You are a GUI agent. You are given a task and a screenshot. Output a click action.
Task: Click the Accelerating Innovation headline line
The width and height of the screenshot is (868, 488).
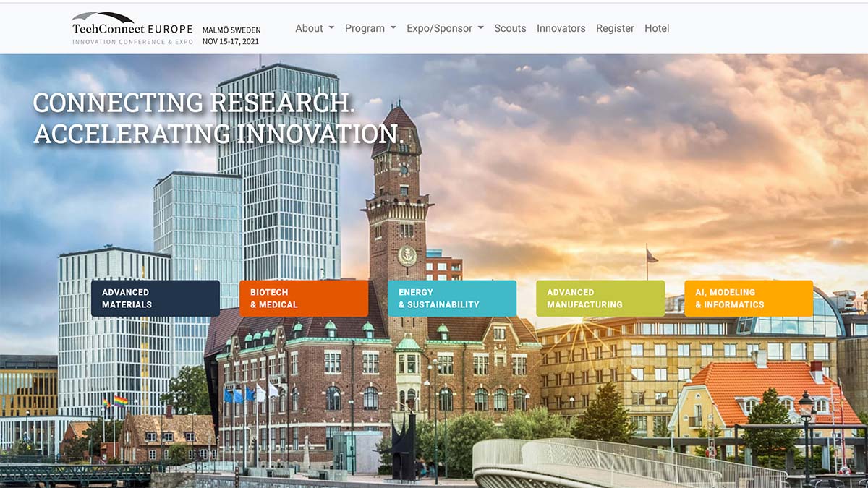(218, 134)
